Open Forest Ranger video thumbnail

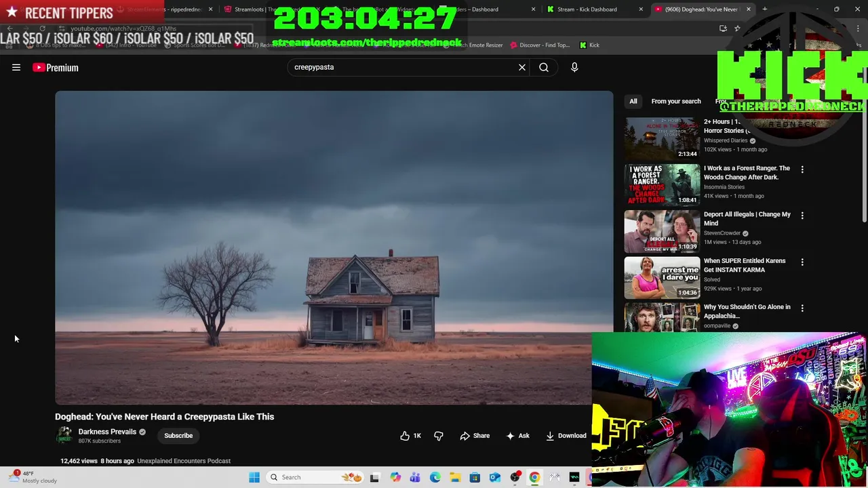pos(662,184)
